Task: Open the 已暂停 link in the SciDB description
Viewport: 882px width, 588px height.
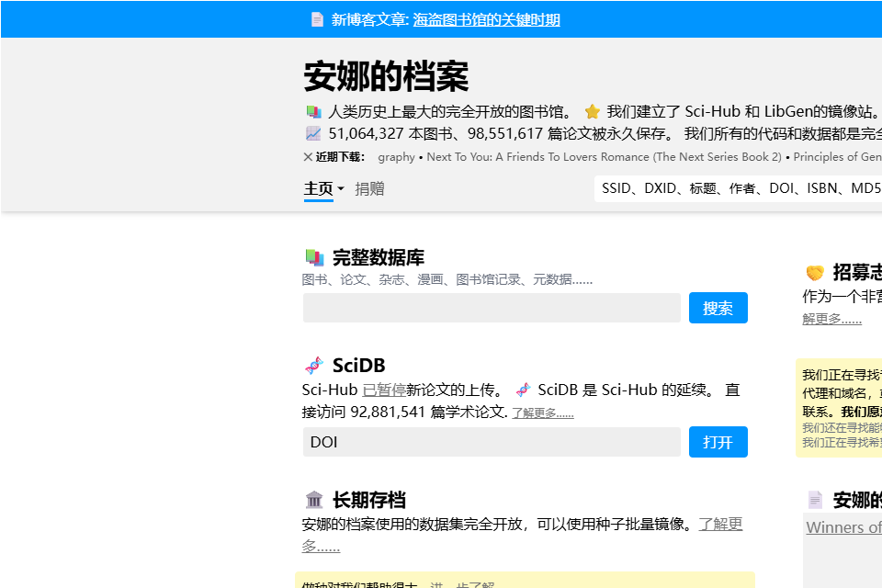Action: click(384, 390)
